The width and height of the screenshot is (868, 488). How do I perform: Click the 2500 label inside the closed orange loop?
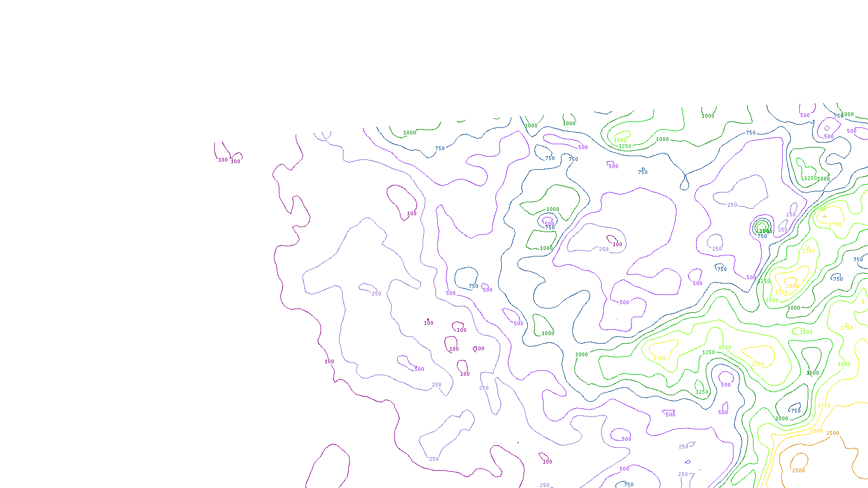pos(798,471)
